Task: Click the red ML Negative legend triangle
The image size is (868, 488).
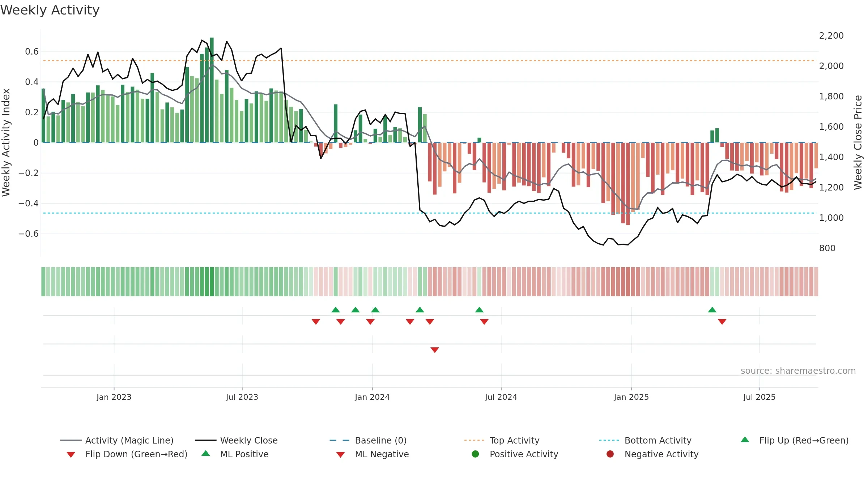Action: [340, 455]
